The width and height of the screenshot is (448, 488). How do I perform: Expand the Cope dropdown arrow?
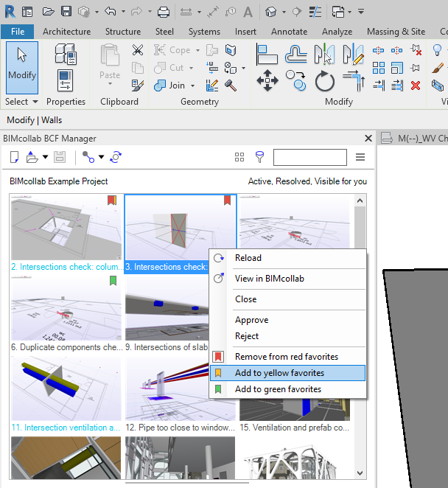(197, 50)
